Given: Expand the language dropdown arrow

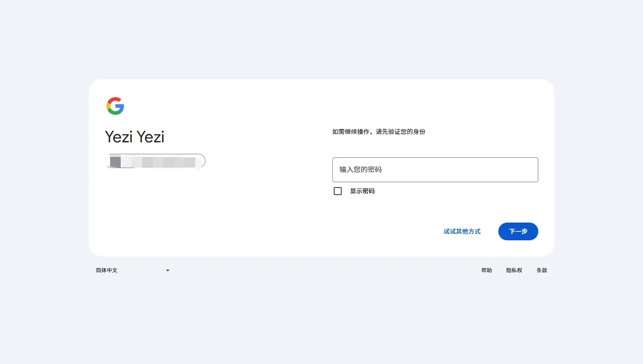Looking at the screenshot, I should pyautogui.click(x=167, y=270).
